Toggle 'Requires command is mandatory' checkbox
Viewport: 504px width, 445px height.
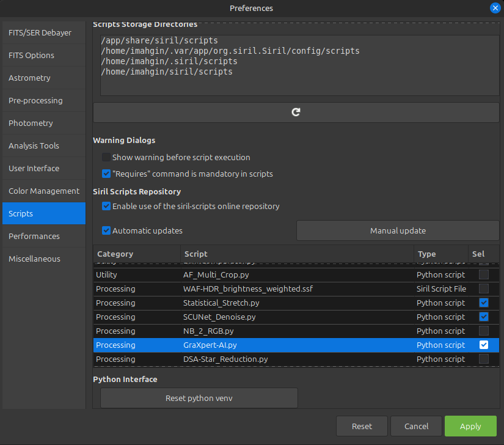pyautogui.click(x=106, y=174)
